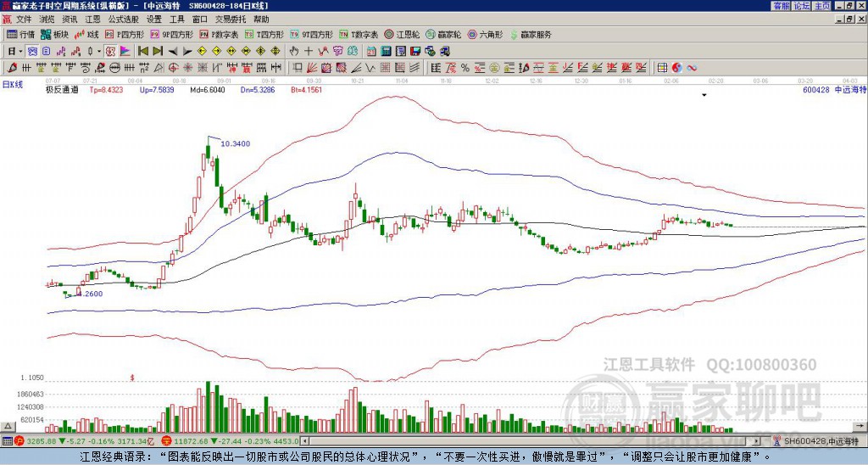Click the Md=6.6040 value
Image resolution: width=868 pixels, height=465 pixels.
pyautogui.click(x=208, y=90)
